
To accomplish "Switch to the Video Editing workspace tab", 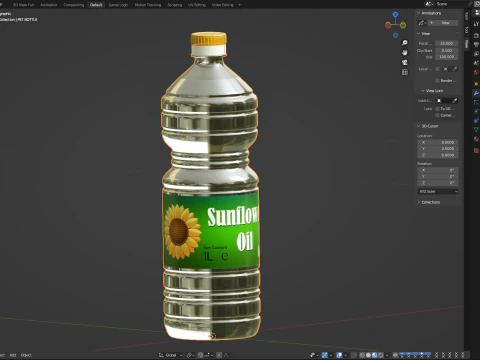I will [x=222, y=5].
